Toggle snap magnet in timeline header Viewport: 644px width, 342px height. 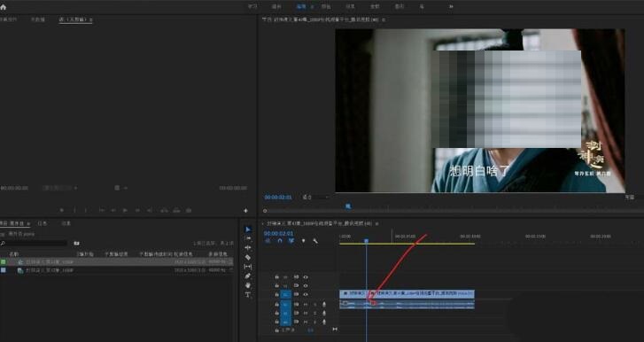(x=280, y=241)
